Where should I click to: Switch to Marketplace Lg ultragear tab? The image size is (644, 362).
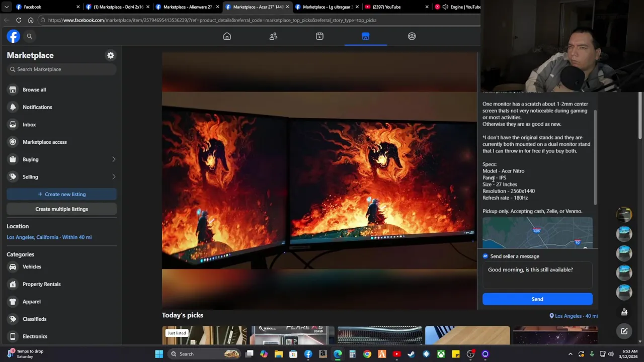(327, 7)
